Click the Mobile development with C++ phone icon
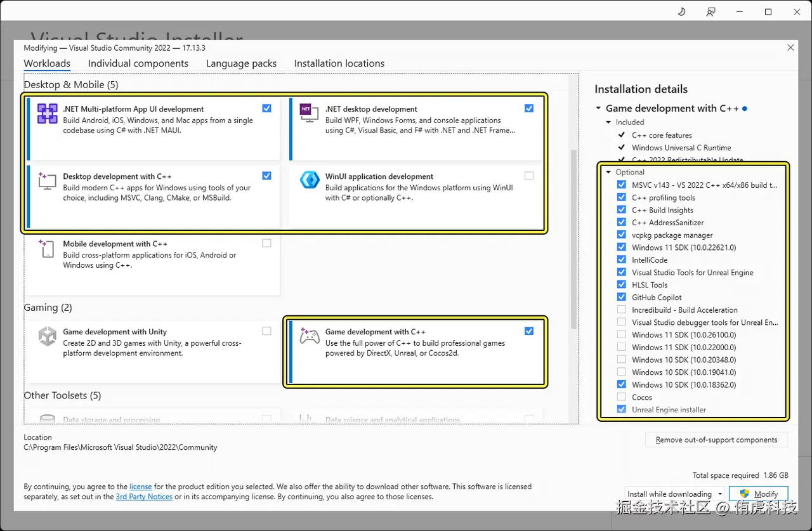 coord(48,248)
